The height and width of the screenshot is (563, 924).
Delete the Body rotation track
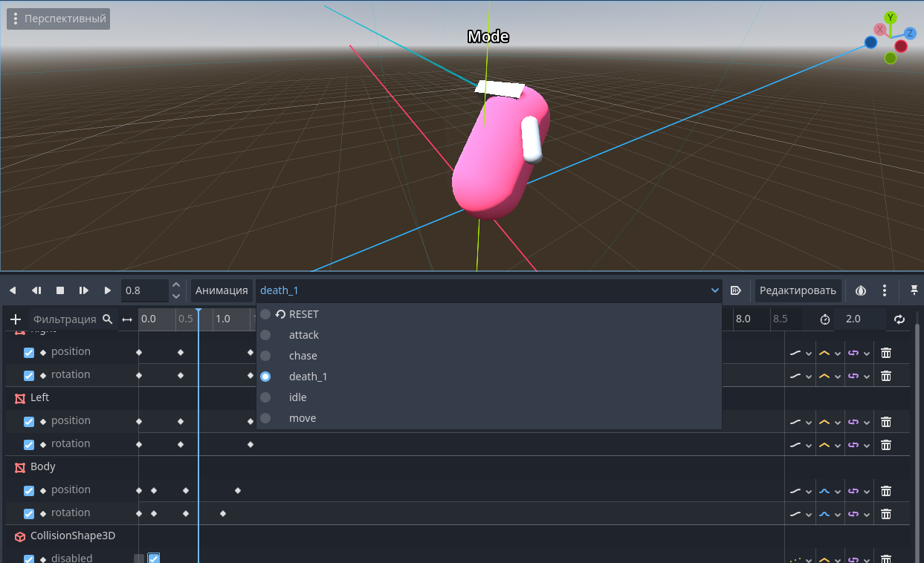886,514
